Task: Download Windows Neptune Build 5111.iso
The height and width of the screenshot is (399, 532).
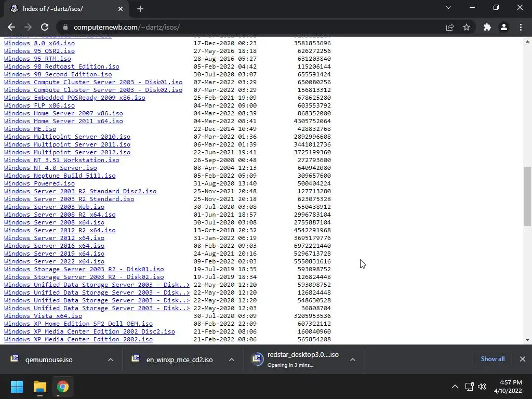Action: click(60, 176)
